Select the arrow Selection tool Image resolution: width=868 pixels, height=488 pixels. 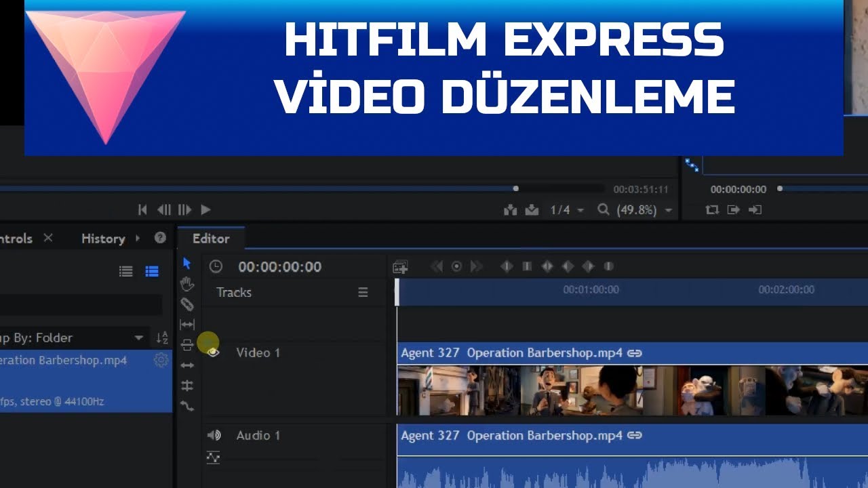(x=187, y=264)
